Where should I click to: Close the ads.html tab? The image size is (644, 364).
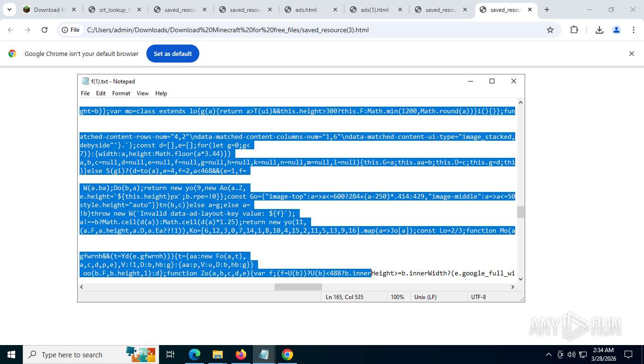335,9
